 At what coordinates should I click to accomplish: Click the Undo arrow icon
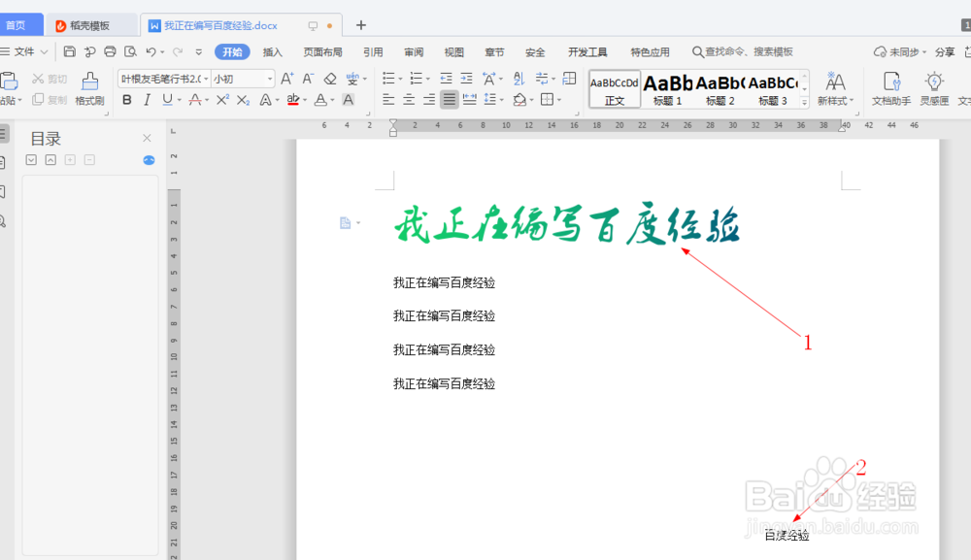click(x=151, y=52)
